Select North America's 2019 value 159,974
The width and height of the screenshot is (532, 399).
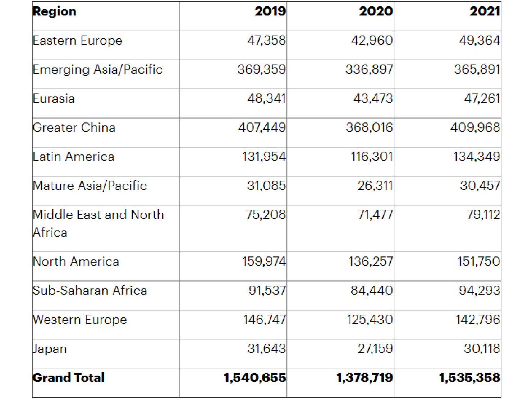[264, 261]
